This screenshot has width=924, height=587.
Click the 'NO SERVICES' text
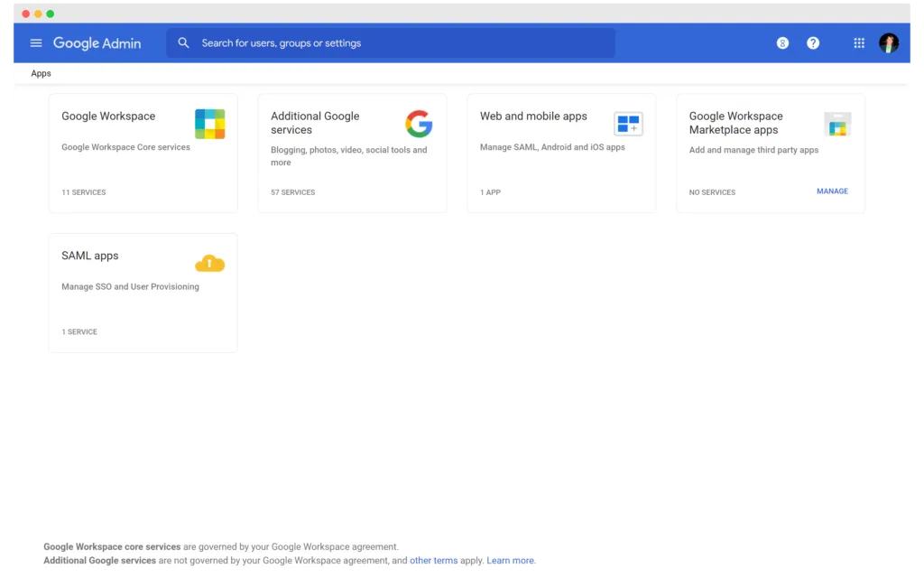coord(712,192)
